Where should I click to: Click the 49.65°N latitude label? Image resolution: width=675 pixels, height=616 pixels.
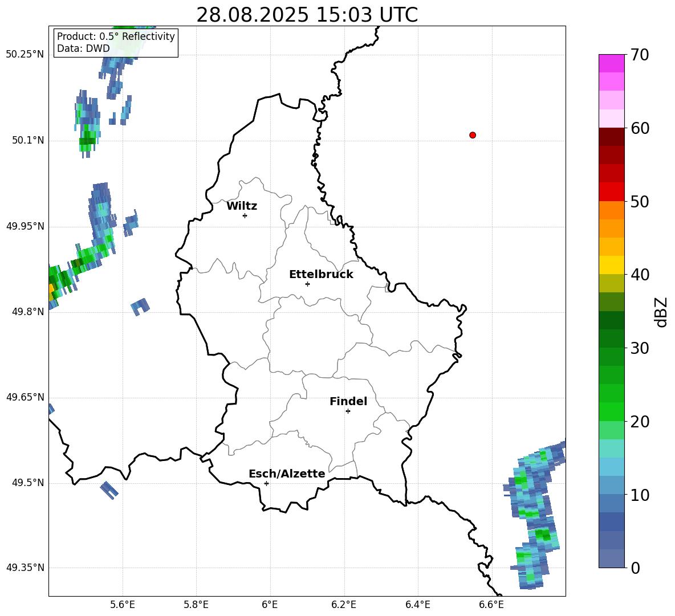tap(25, 397)
